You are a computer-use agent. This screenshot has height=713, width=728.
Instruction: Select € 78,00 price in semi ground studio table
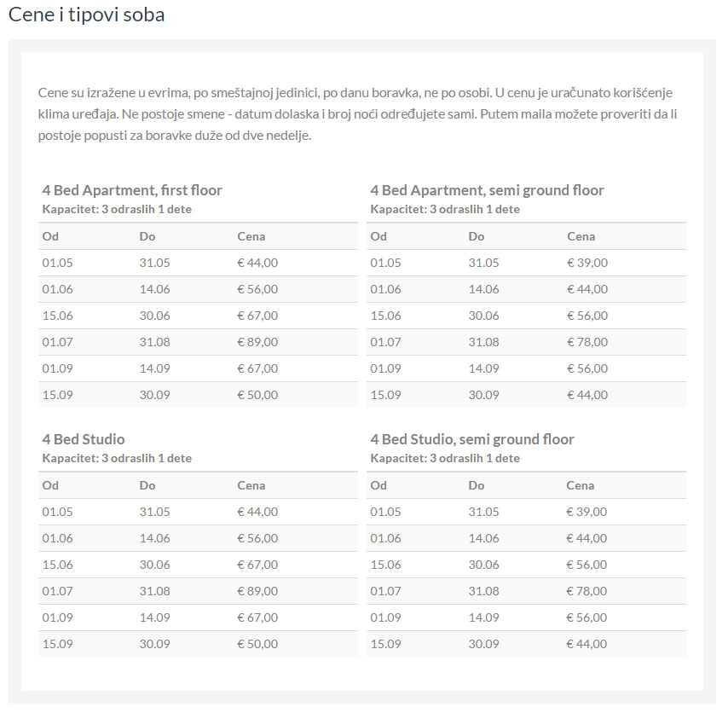pyautogui.click(x=587, y=591)
